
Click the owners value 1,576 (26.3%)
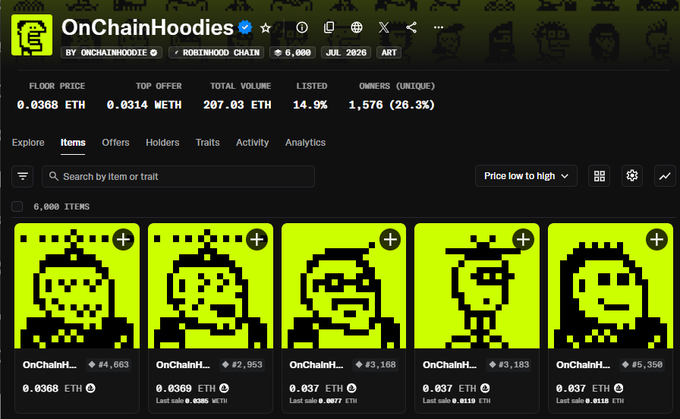point(392,105)
